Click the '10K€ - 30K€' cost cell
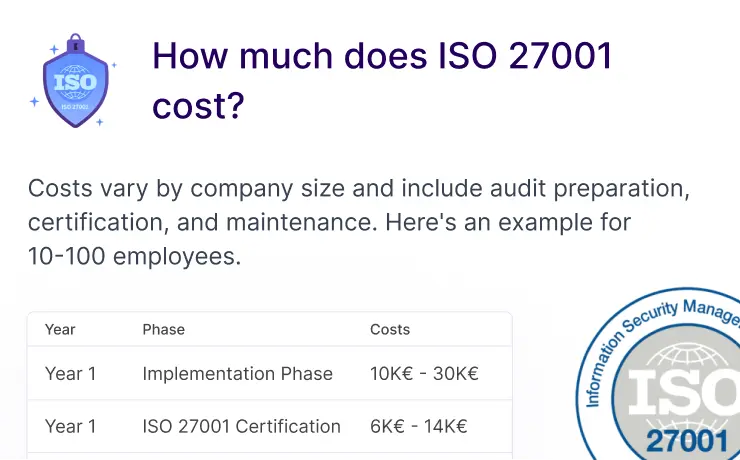Screen dimensions: 740x460 (424, 374)
